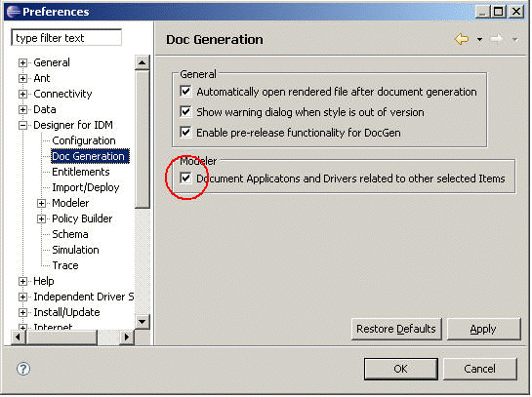The image size is (532, 397).
Task: Click the forward navigation arrow icon
Action: pos(497,39)
